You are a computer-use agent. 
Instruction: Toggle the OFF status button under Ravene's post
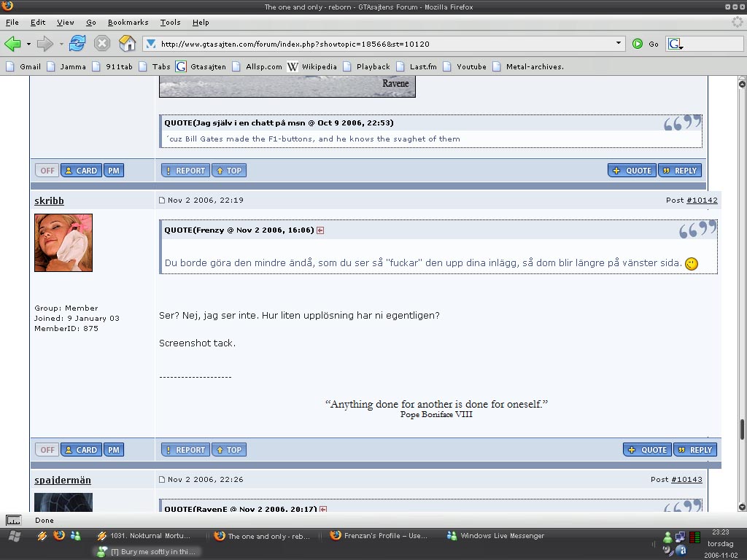coord(47,171)
